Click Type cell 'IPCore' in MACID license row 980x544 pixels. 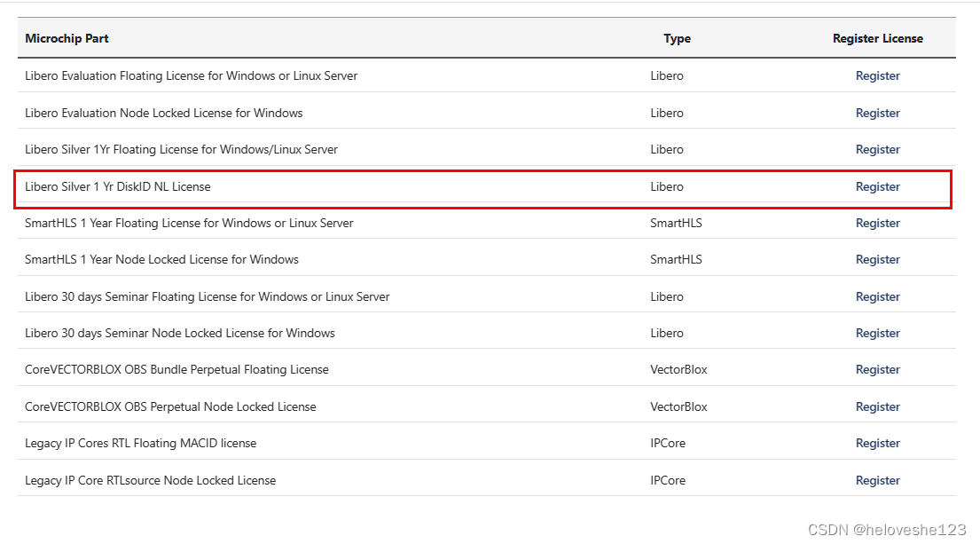(x=668, y=444)
